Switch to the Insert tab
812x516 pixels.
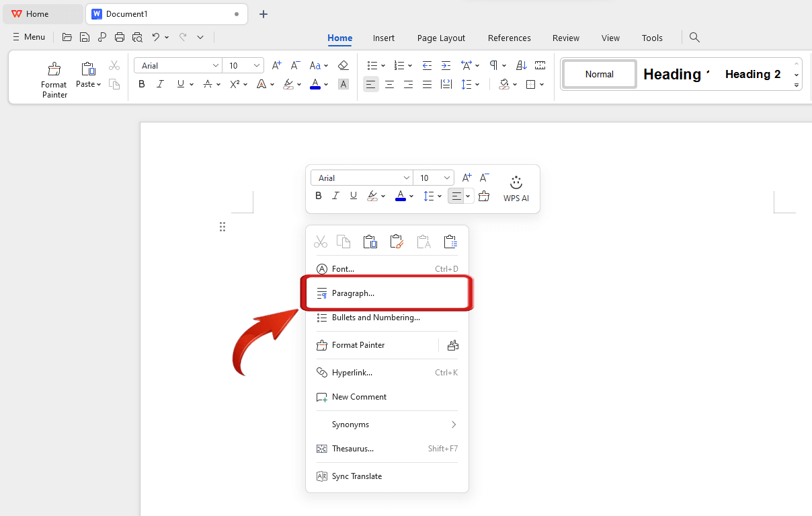[x=384, y=38]
